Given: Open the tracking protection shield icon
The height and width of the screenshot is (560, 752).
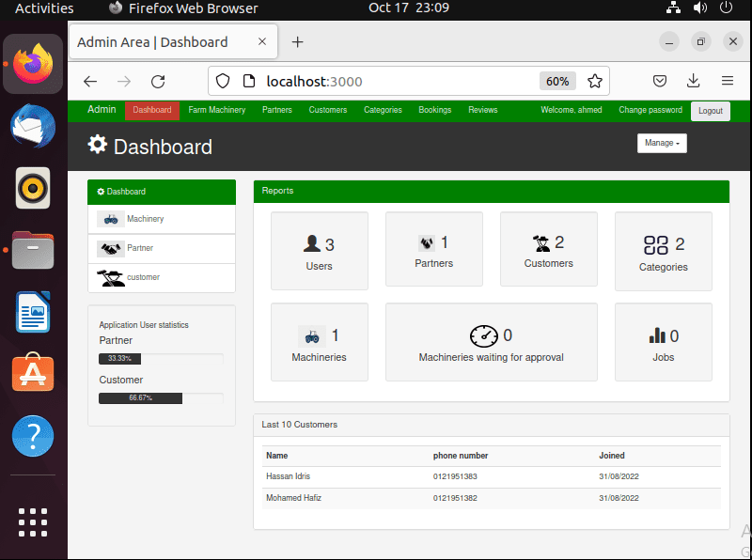Looking at the screenshot, I should [x=223, y=81].
